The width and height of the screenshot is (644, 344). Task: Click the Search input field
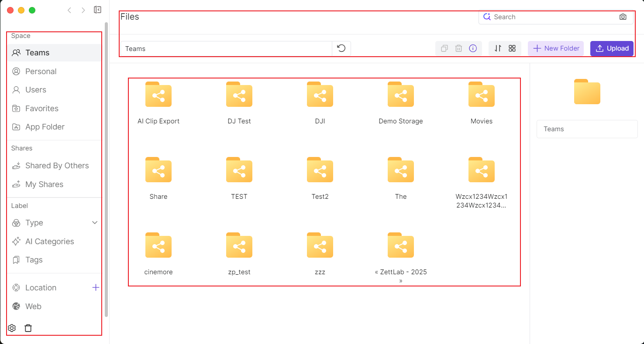552,17
